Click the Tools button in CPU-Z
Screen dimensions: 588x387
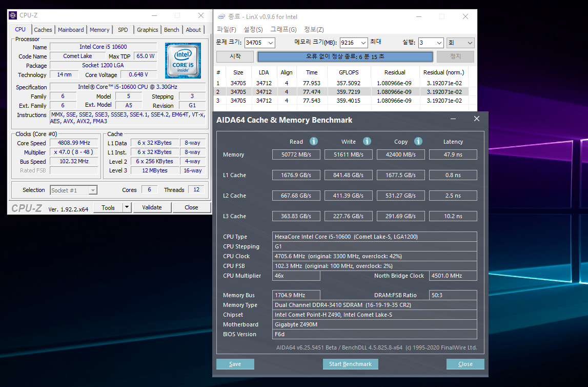(108, 207)
